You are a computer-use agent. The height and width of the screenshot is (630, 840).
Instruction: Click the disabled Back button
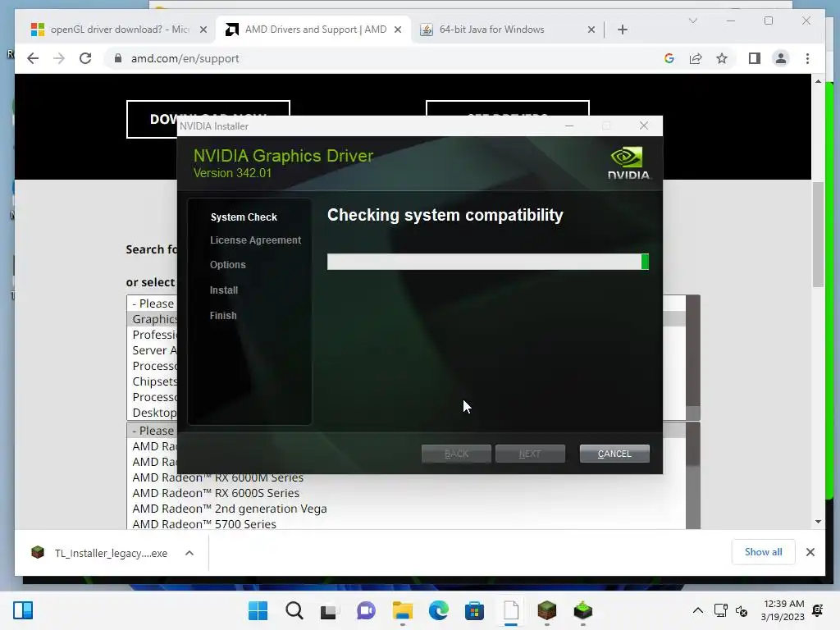(x=456, y=454)
